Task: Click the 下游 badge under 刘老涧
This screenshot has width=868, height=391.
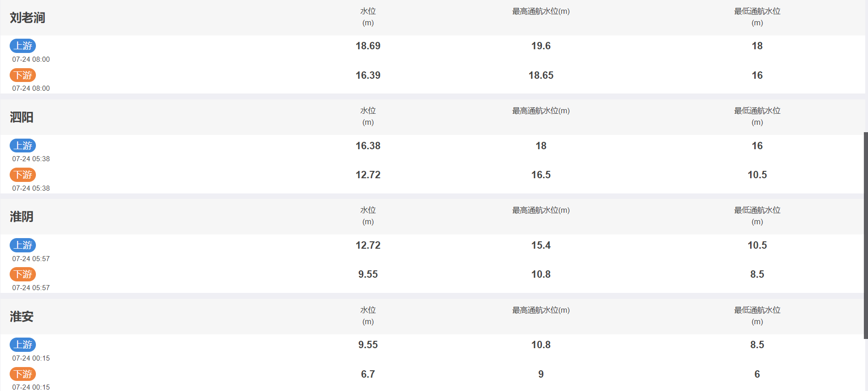Action: (23, 75)
